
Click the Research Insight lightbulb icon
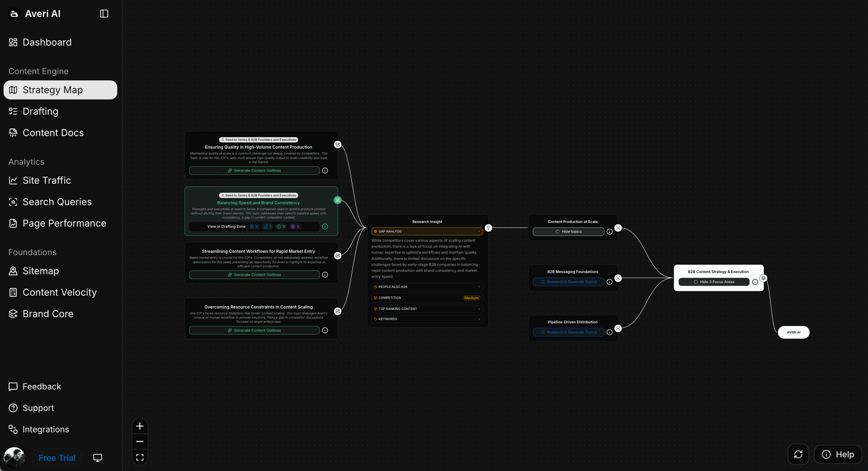point(488,228)
